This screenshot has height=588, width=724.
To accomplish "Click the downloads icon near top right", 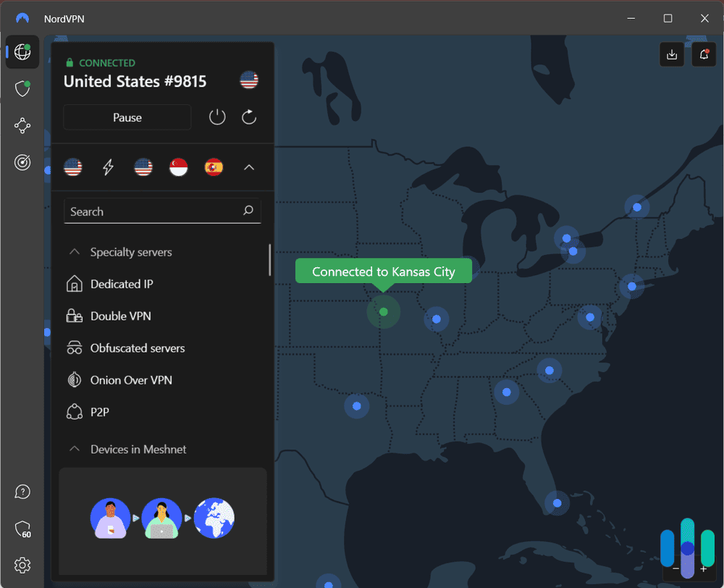I will [x=671, y=54].
